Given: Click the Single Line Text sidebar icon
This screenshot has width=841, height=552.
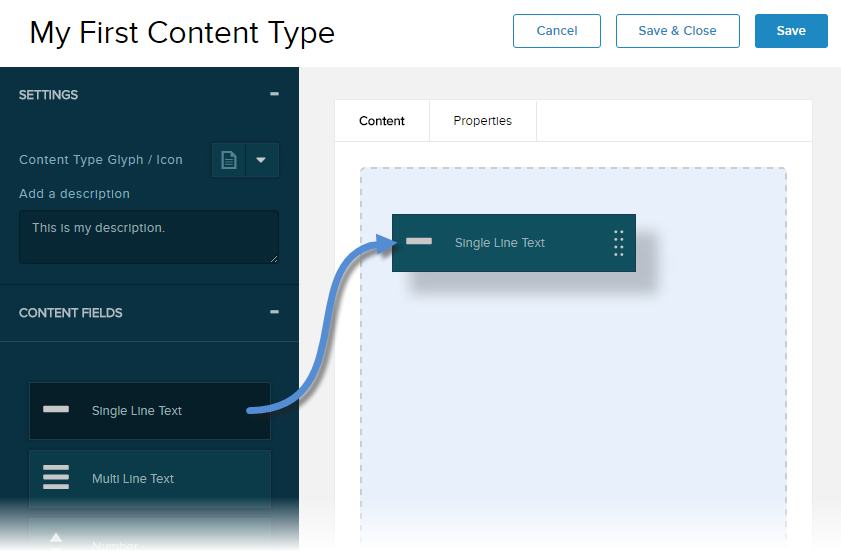Looking at the screenshot, I should pos(56,410).
